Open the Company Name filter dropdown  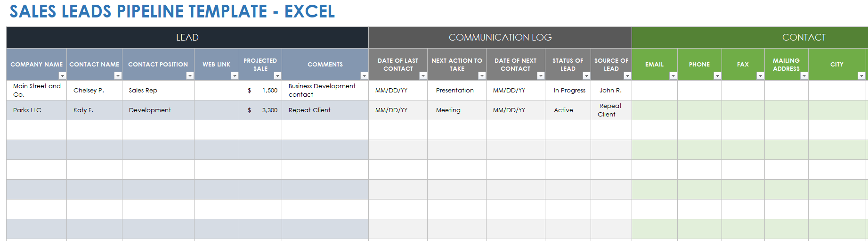[x=62, y=76]
